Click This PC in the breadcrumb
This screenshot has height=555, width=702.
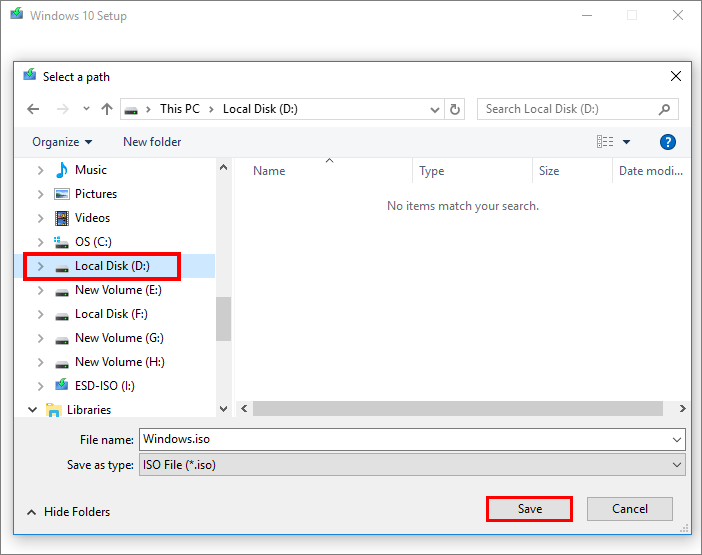[x=180, y=109]
